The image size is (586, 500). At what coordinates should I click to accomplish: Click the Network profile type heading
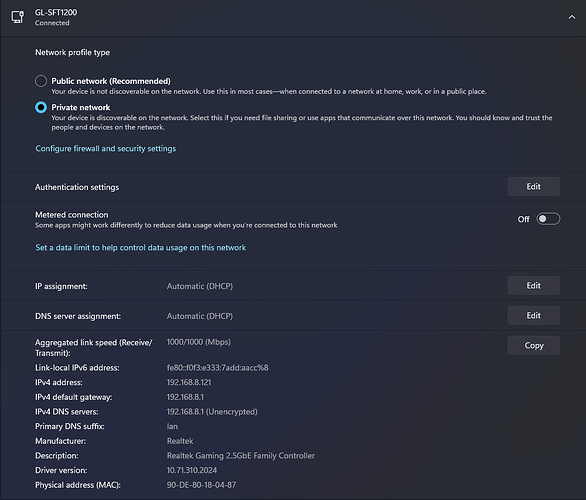coord(73,52)
